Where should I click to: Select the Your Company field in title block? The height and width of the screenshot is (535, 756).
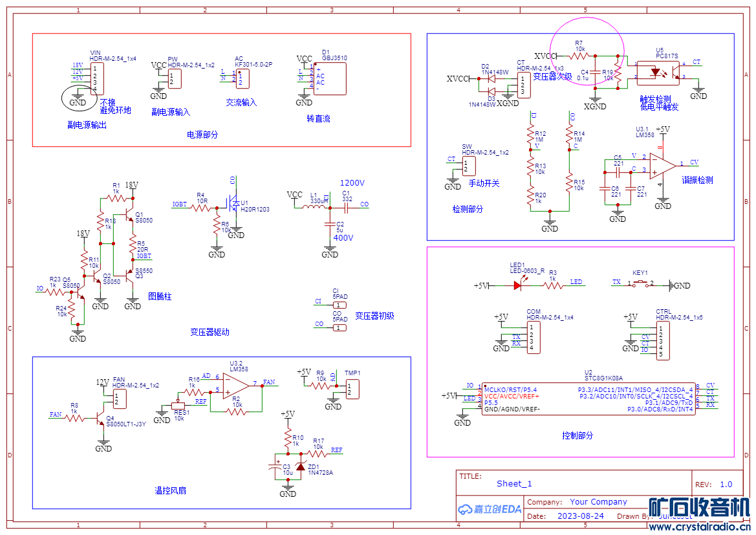598,502
